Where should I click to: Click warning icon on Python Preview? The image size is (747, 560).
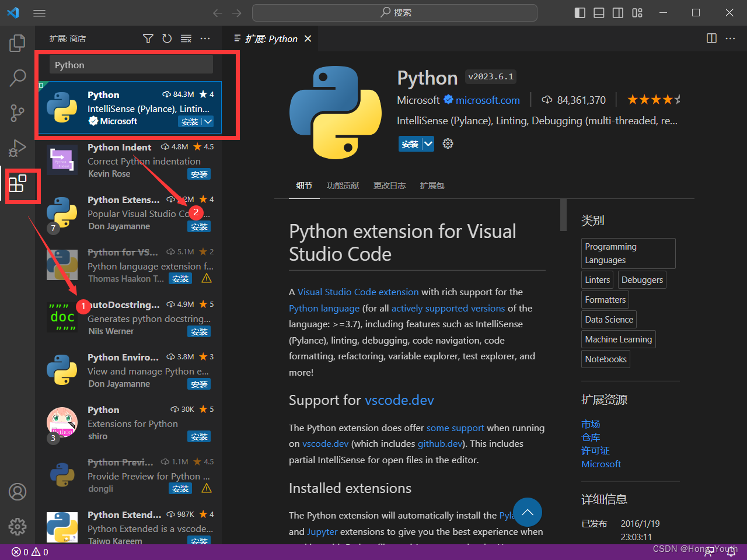207,488
